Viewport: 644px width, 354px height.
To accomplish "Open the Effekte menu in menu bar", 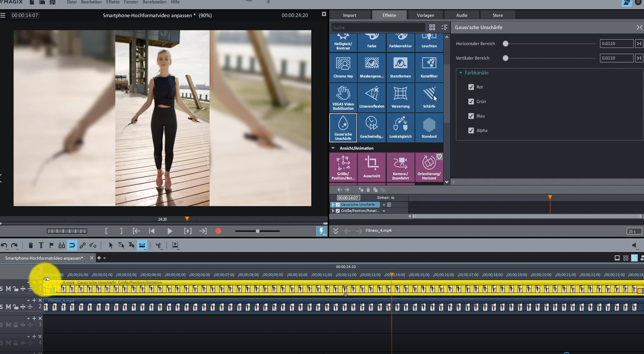I will (x=113, y=2).
